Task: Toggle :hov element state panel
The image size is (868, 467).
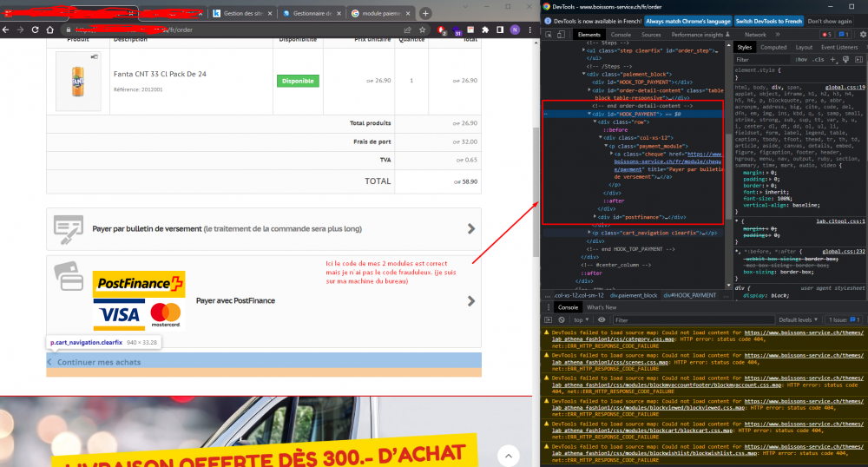Action: pyautogui.click(x=801, y=59)
